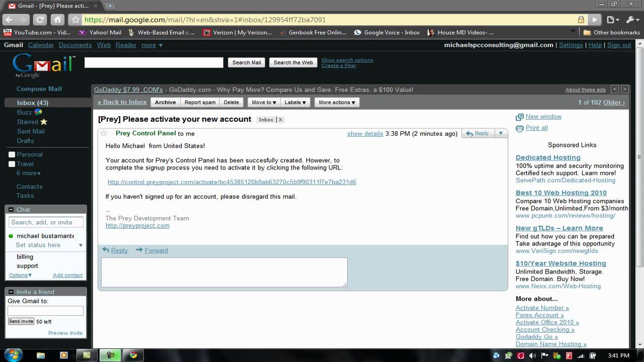Image resolution: width=644 pixels, height=362 pixels.
Task: Open Documents in the Google bar
Action: click(x=75, y=45)
